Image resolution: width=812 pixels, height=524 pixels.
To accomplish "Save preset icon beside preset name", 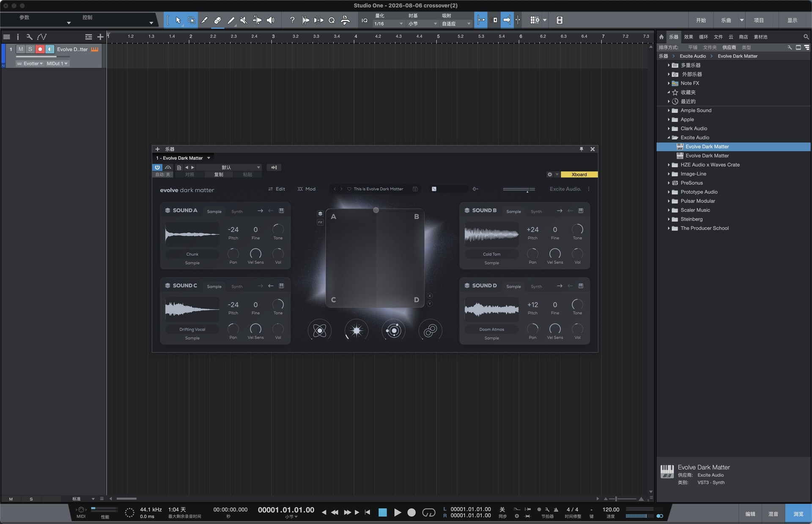I will tap(415, 189).
